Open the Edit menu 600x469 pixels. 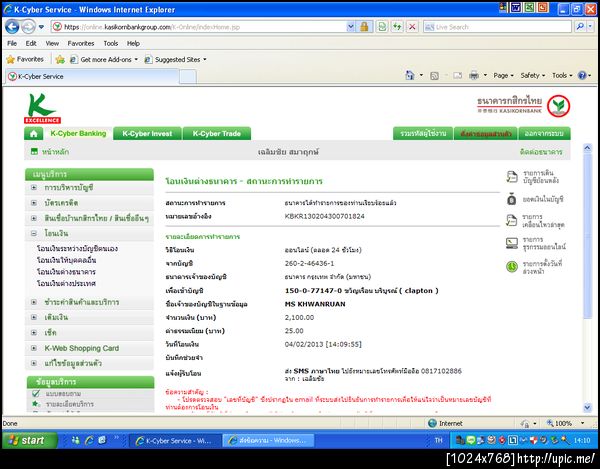click(x=31, y=43)
